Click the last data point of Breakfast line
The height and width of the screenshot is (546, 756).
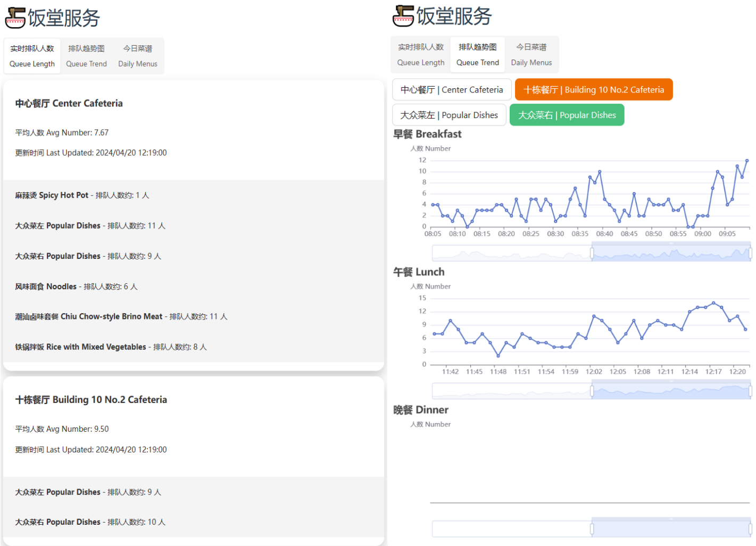(747, 161)
